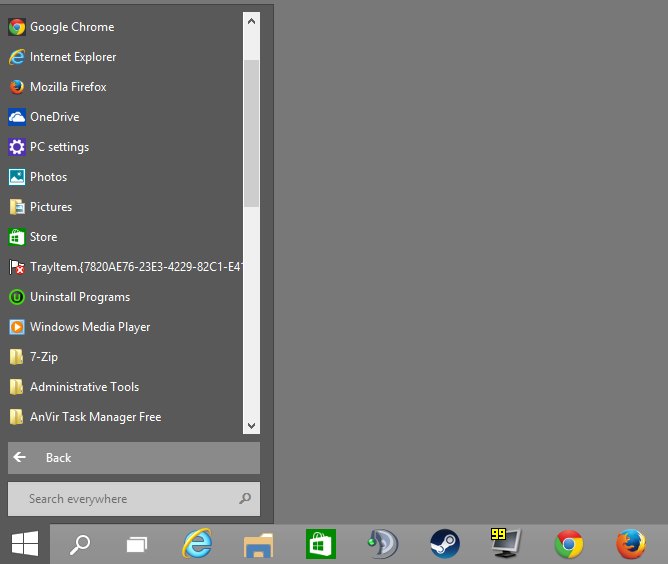Click the Search everywhere field
This screenshot has width=668, height=564.
click(134, 499)
